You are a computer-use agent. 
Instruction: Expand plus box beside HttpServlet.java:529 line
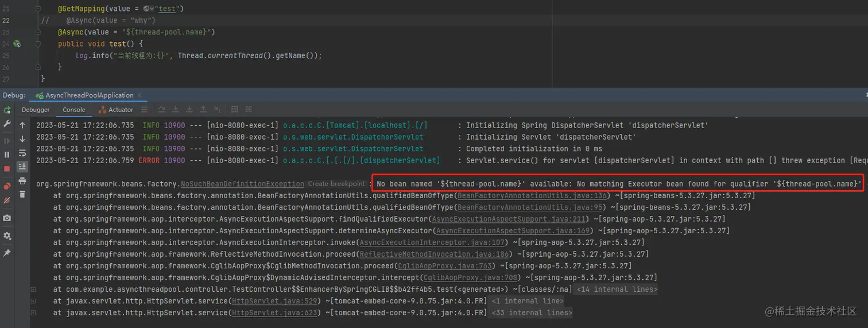[x=33, y=301]
